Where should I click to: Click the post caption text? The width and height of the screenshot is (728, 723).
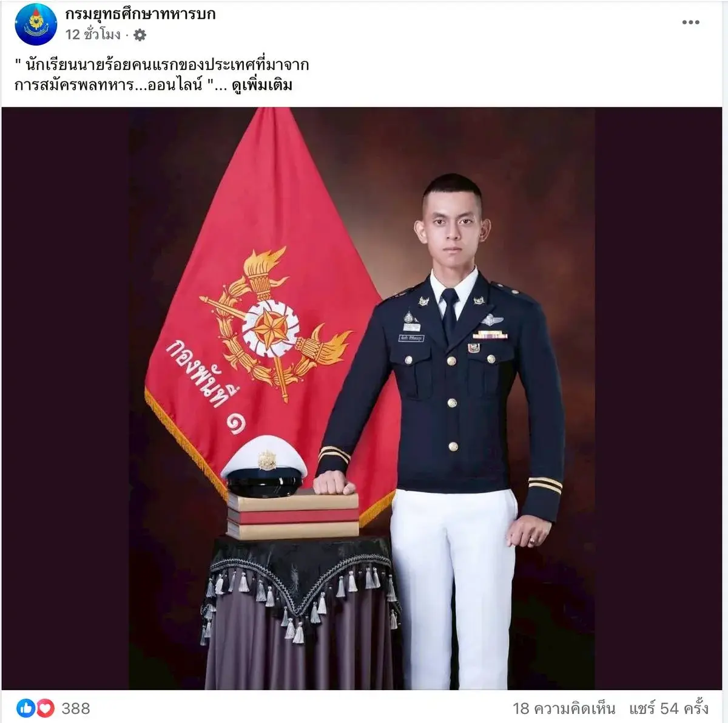pyautogui.click(x=162, y=74)
